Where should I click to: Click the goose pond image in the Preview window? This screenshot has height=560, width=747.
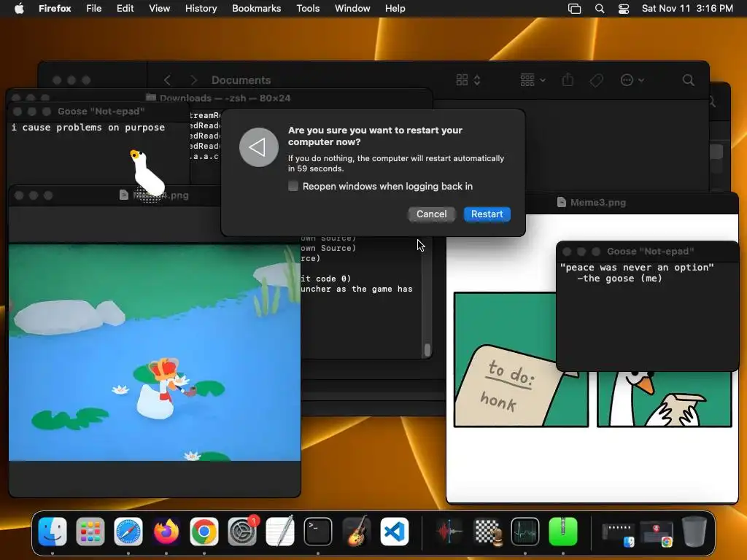(x=155, y=352)
